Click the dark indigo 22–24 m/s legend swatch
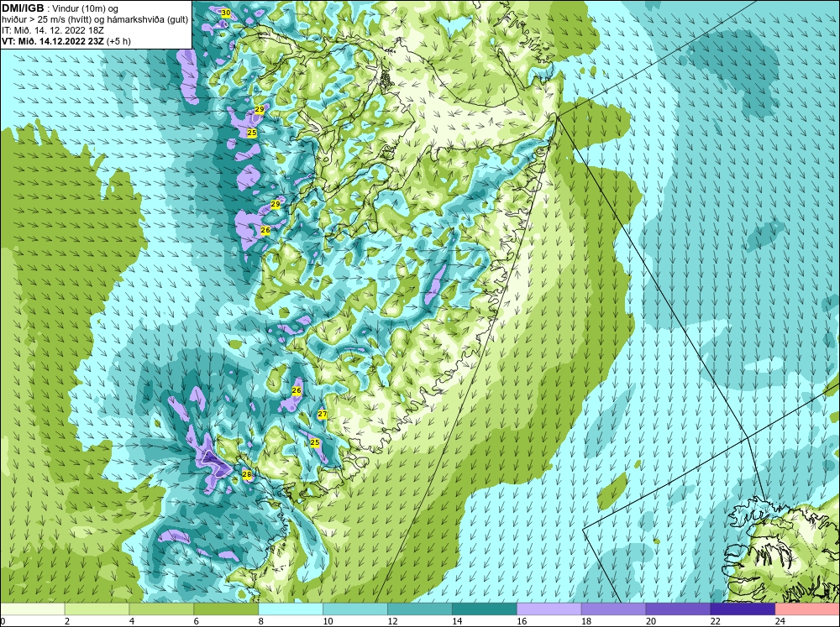Screen dimensions: 840x627 pyautogui.click(x=743, y=609)
